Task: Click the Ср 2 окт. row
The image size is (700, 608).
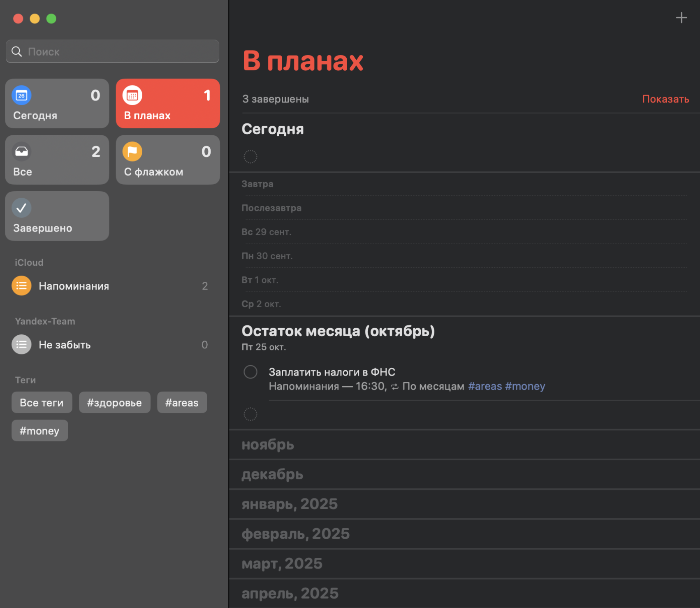Action: pyautogui.click(x=464, y=304)
